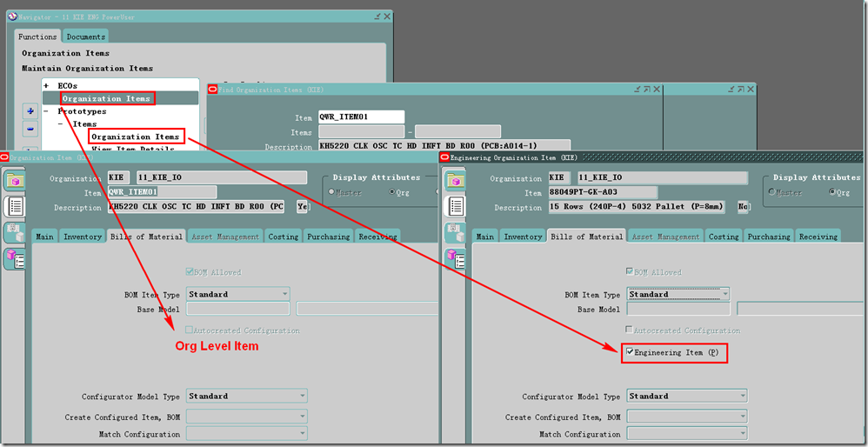Open Receiving tab in Engineering Organization Item window
The width and height of the screenshot is (868, 447).
click(818, 237)
